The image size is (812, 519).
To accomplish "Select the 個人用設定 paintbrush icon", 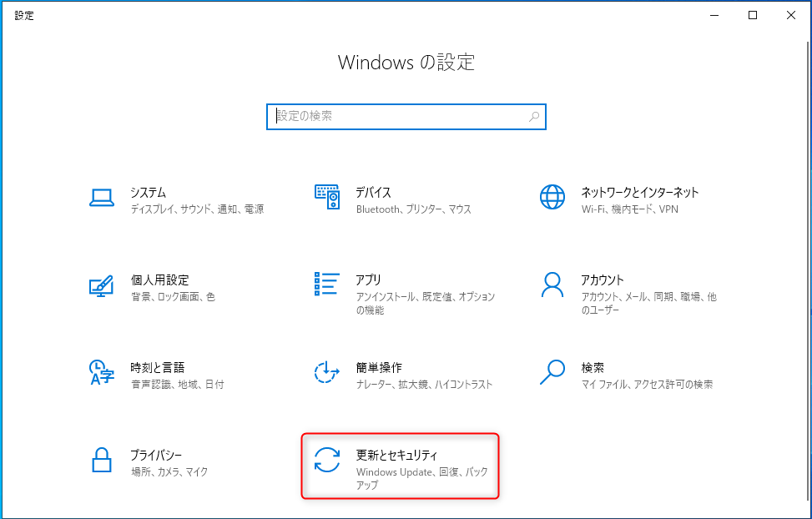I will (x=101, y=285).
